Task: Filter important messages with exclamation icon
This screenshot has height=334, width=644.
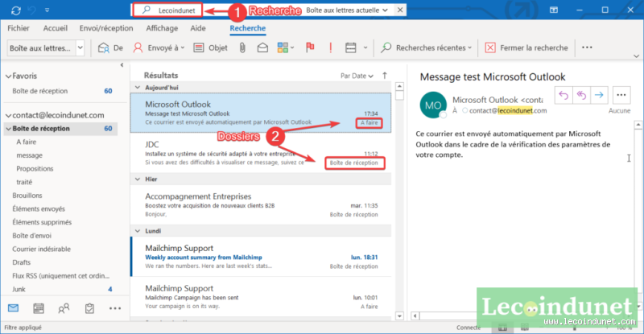Action: pos(330,48)
